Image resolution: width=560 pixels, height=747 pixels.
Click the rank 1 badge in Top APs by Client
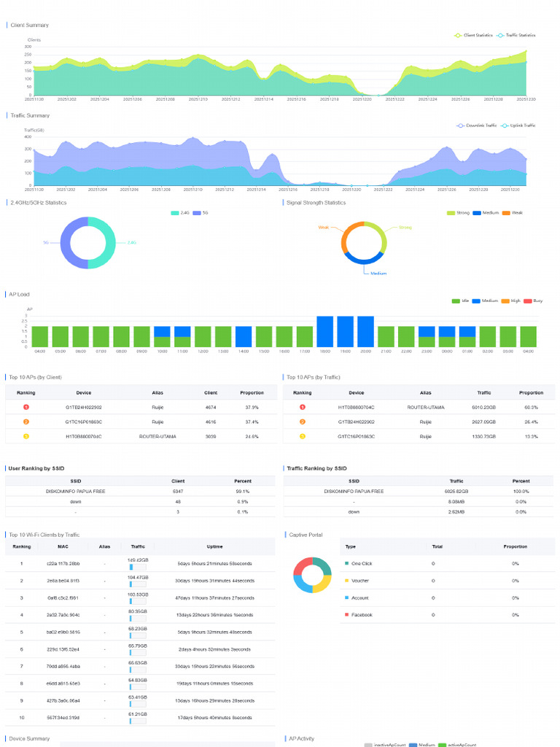(26, 407)
